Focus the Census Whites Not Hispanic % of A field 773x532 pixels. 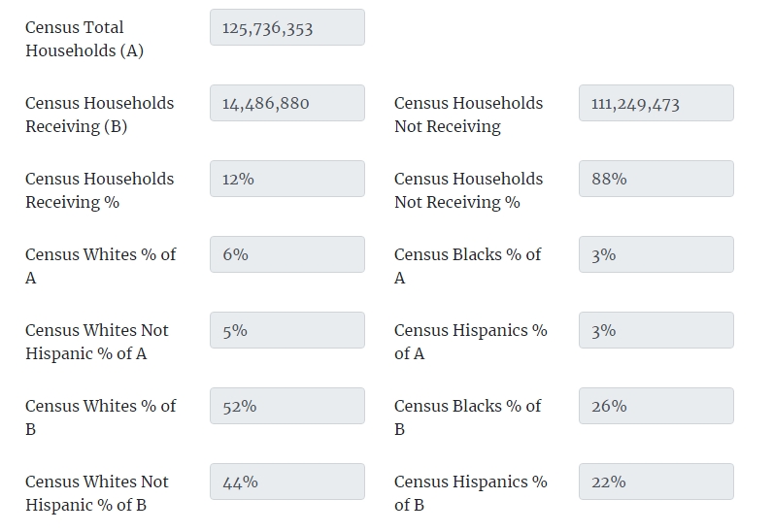coord(286,330)
